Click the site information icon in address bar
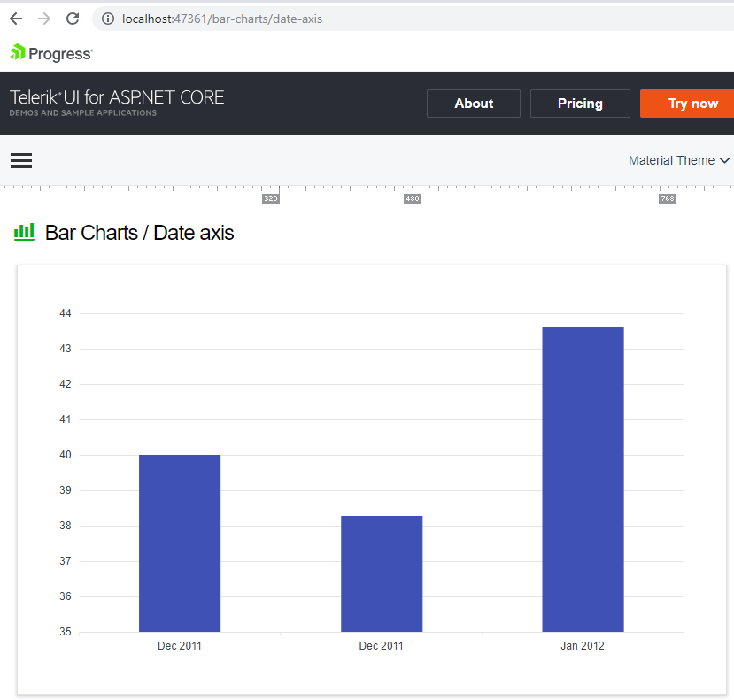The width and height of the screenshot is (734, 700). (x=108, y=19)
